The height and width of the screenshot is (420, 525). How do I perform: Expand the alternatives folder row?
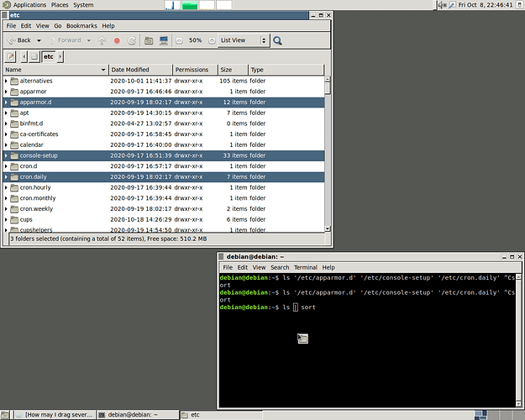(6, 81)
